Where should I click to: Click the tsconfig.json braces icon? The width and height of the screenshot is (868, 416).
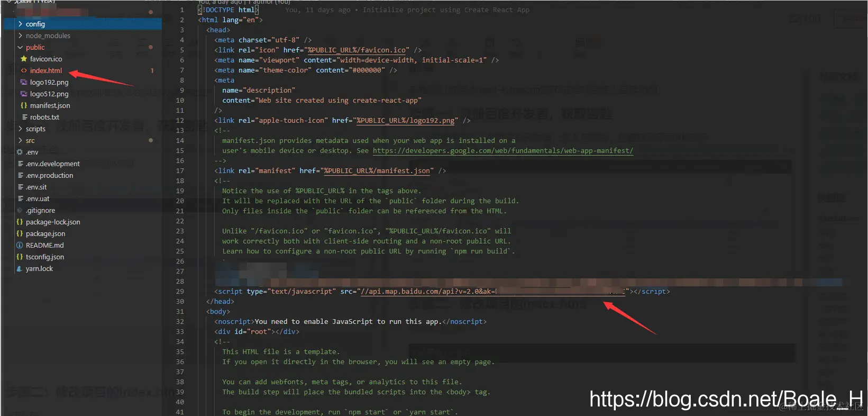(x=20, y=257)
